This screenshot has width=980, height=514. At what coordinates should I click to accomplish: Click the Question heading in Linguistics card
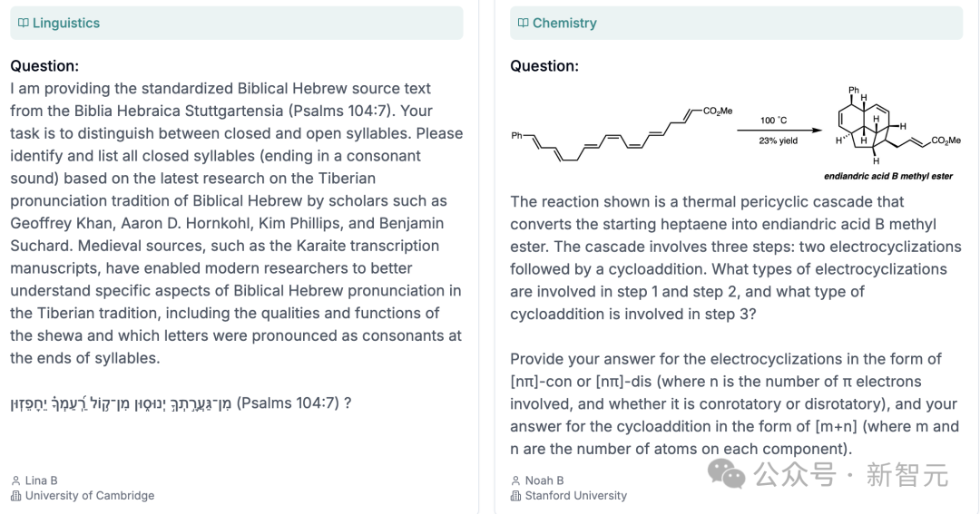(x=44, y=66)
